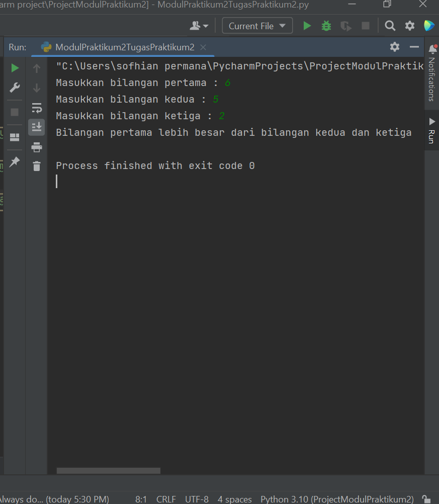Run the program with coverage
Screen dimensions: 439x504
(x=346, y=26)
